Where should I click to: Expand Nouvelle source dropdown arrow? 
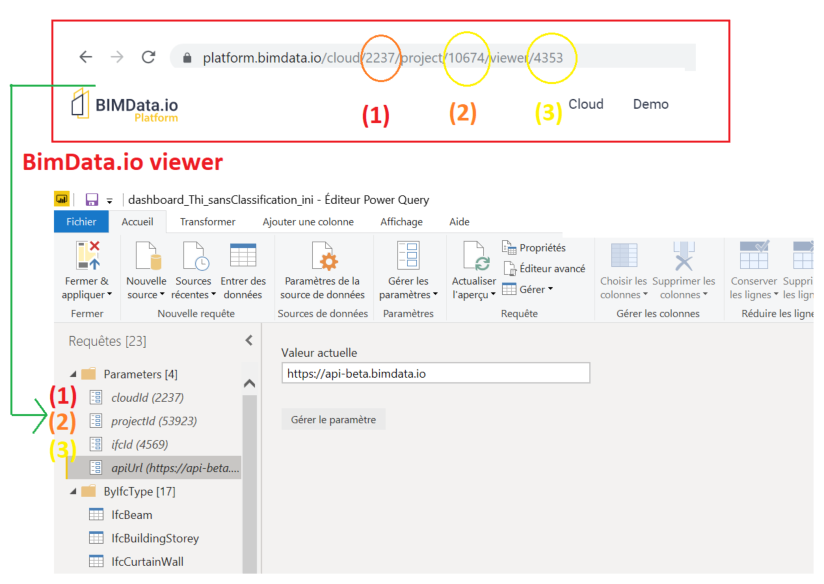tap(162, 294)
